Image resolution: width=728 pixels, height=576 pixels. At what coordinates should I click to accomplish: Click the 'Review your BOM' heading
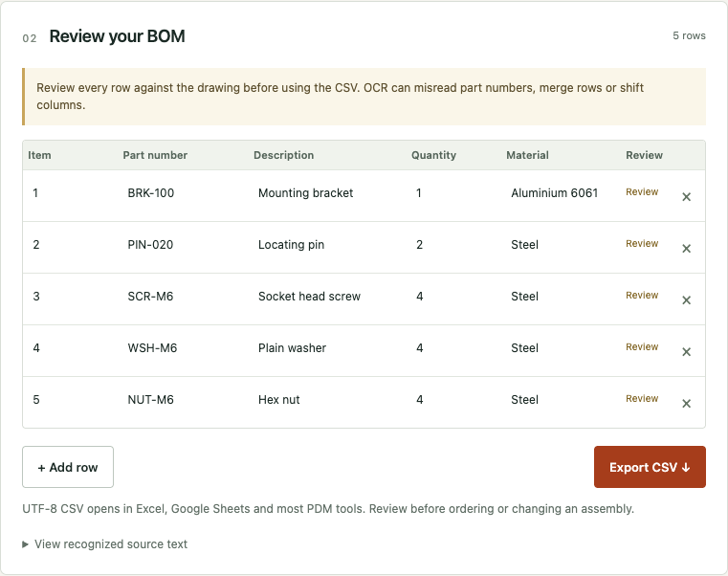(117, 36)
